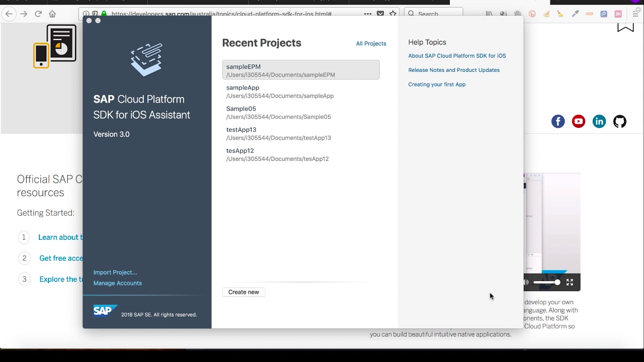Click the eyedropper extension icon
644x362 pixels.
(x=575, y=14)
